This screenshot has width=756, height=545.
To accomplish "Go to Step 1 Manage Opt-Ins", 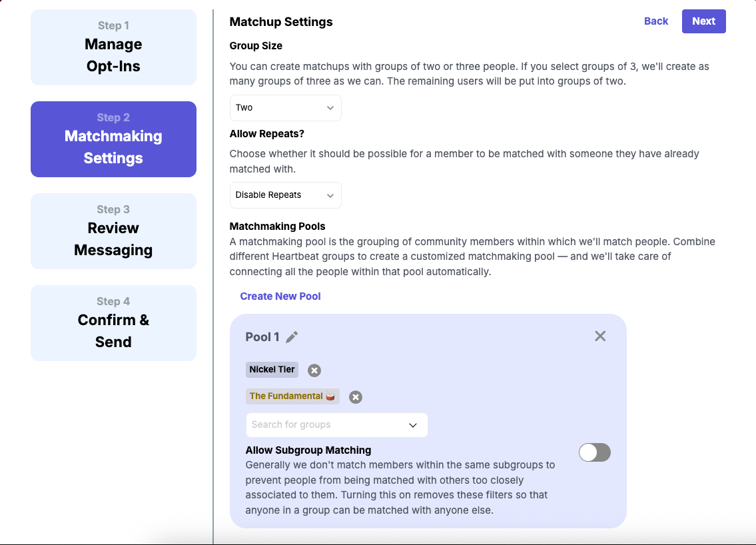I will click(113, 47).
